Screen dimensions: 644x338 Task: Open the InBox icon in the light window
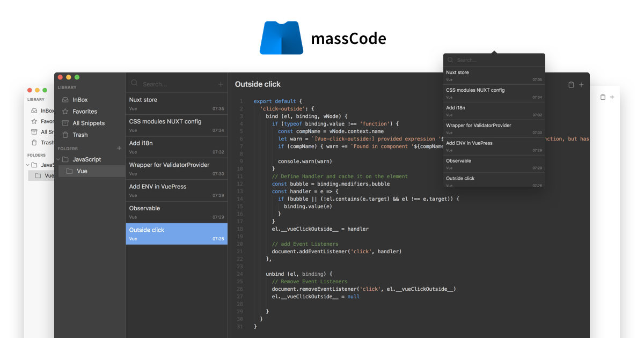point(34,111)
